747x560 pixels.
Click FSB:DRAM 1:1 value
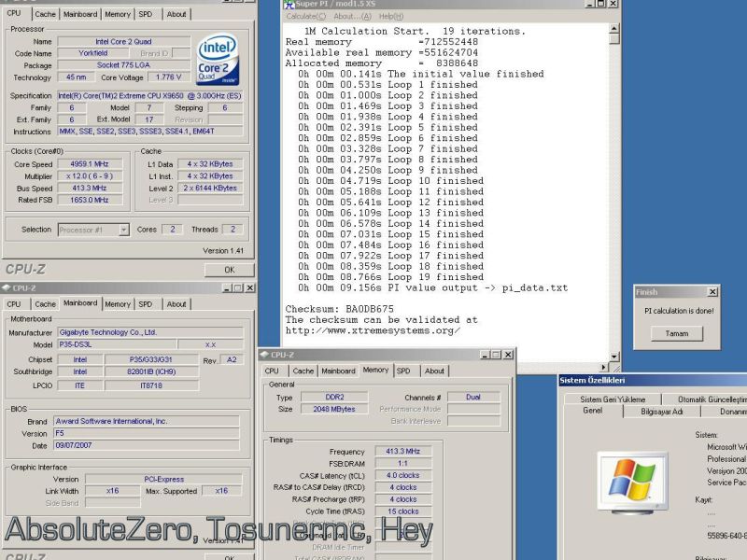pos(403,463)
